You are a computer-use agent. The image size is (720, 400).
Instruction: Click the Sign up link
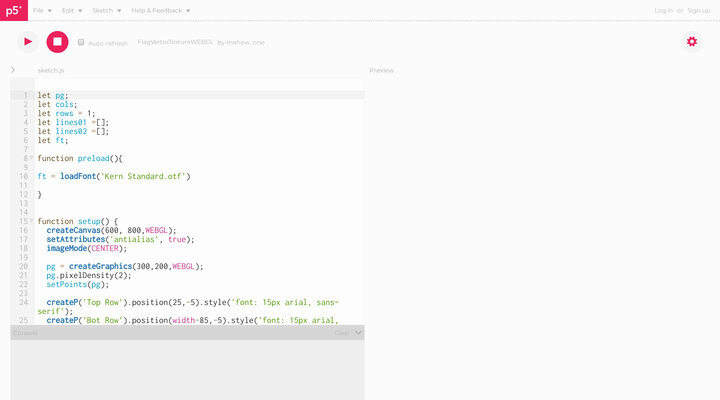click(x=698, y=10)
